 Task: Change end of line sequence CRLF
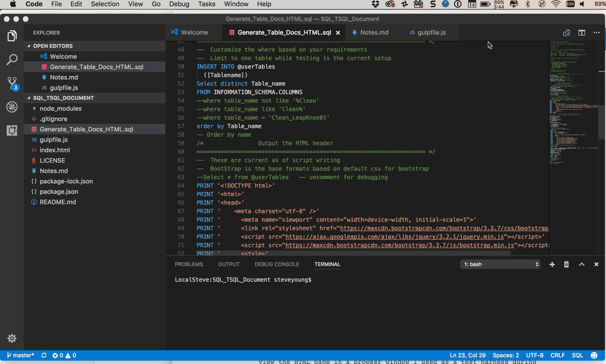click(x=557, y=355)
